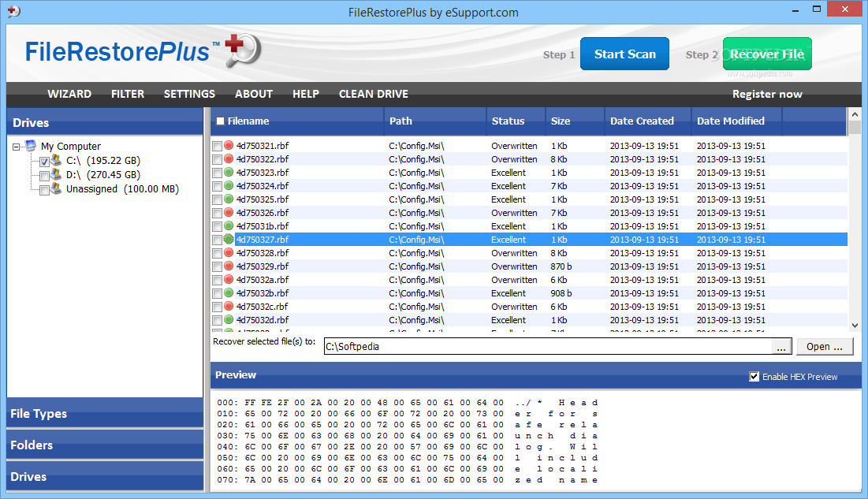Click status icon of selected 4d750327.rbf
Image resolution: width=868 pixels, height=499 pixels.
pos(229,240)
